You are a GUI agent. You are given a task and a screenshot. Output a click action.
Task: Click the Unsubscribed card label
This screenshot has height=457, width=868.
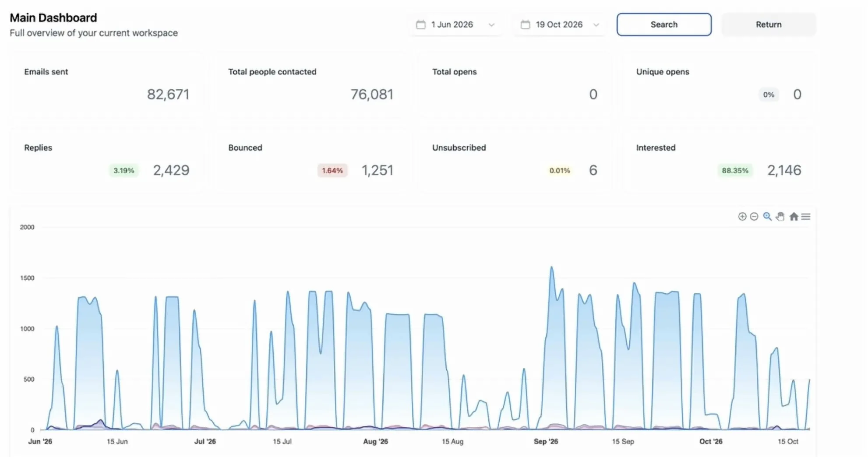pos(459,148)
